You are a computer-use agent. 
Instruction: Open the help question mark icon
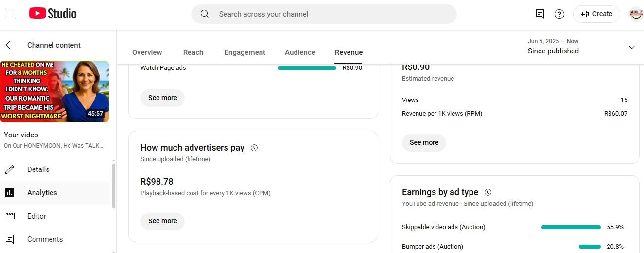point(559,14)
